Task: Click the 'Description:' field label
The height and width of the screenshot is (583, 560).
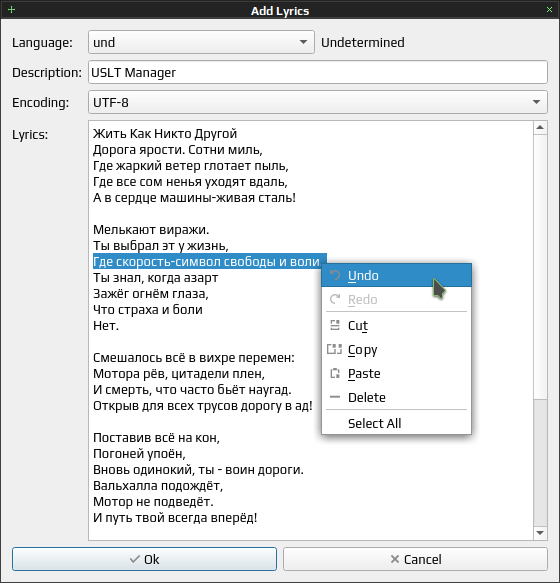Action: pos(47,73)
